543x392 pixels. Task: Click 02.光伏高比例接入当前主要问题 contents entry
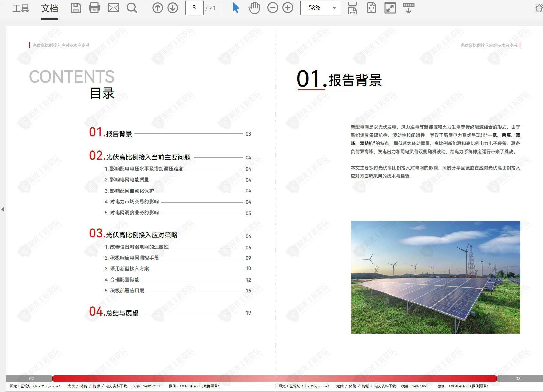(x=140, y=156)
